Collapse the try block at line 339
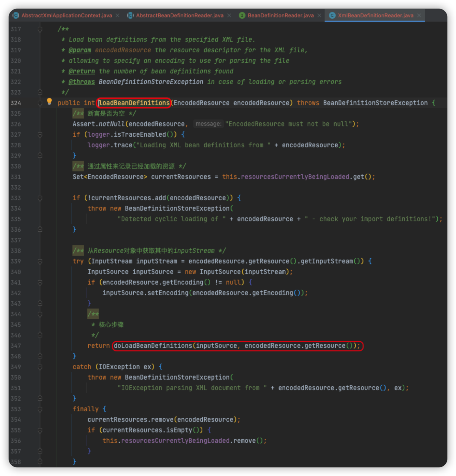 click(40, 261)
